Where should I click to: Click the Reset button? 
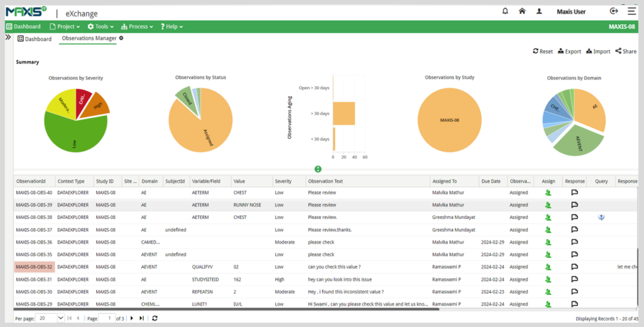coord(543,52)
